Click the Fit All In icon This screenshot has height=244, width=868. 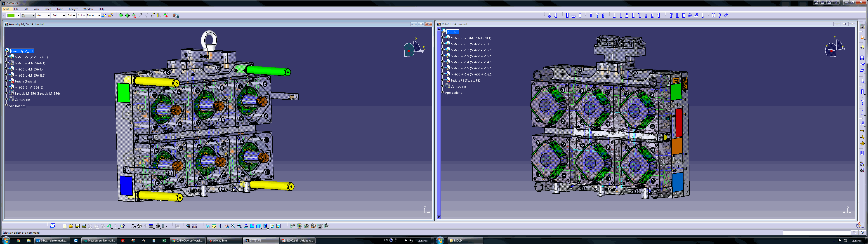[214, 226]
